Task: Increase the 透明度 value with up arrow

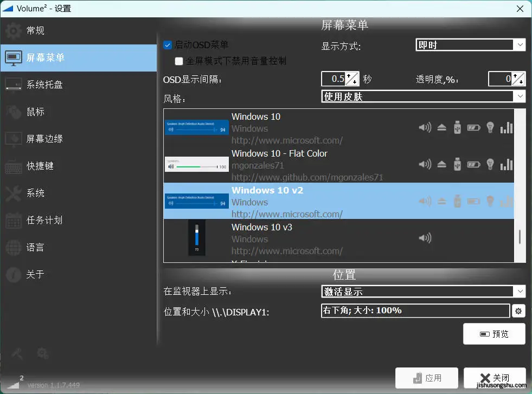Action: [515, 76]
